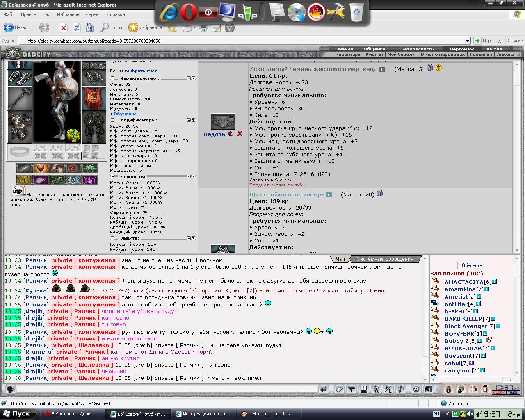525x420 pixels.
Task: Open the mail button dropdown arrow
Action: click(194, 27)
